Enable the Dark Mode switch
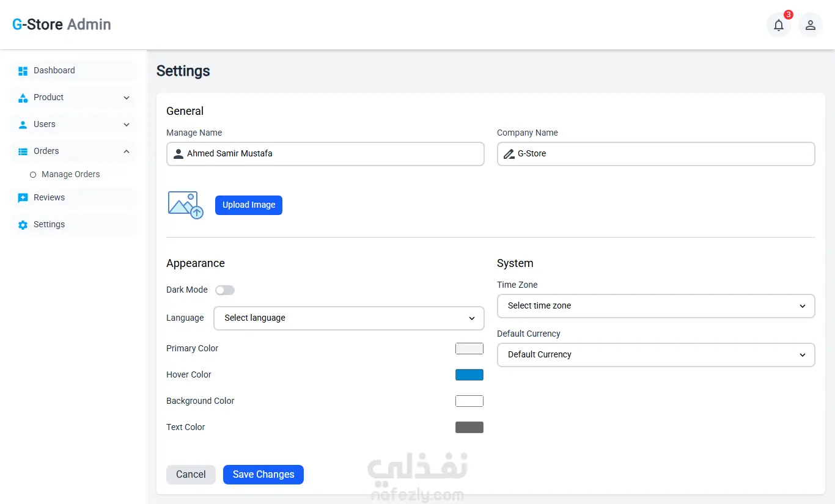 click(x=224, y=290)
